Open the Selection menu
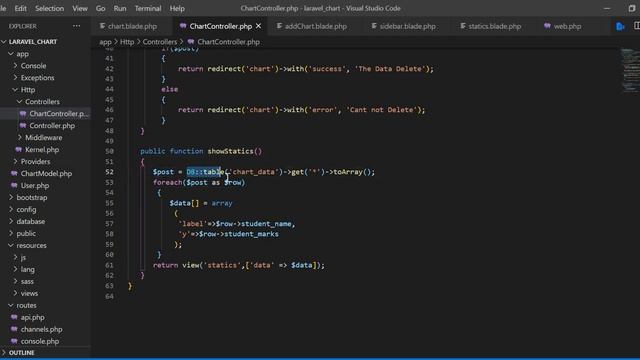Viewport: 640px width, 360px height. click(49, 8)
